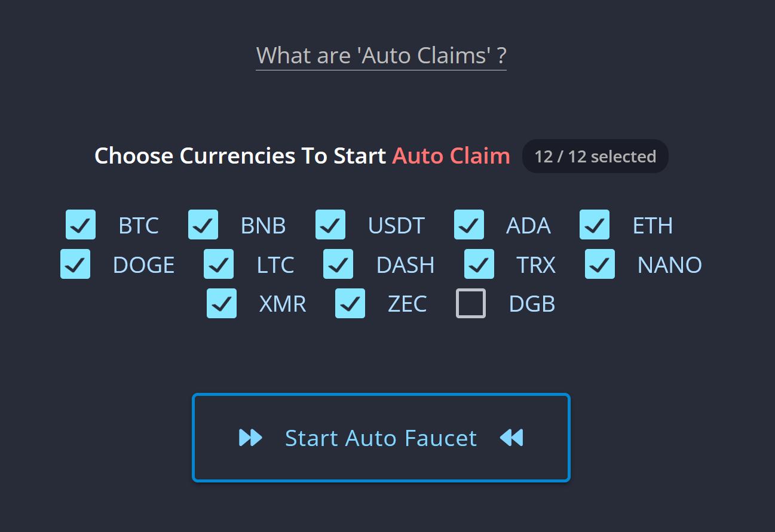The width and height of the screenshot is (775, 532).
Task: Enable the DGB checkbox
Action: (470, 303)
